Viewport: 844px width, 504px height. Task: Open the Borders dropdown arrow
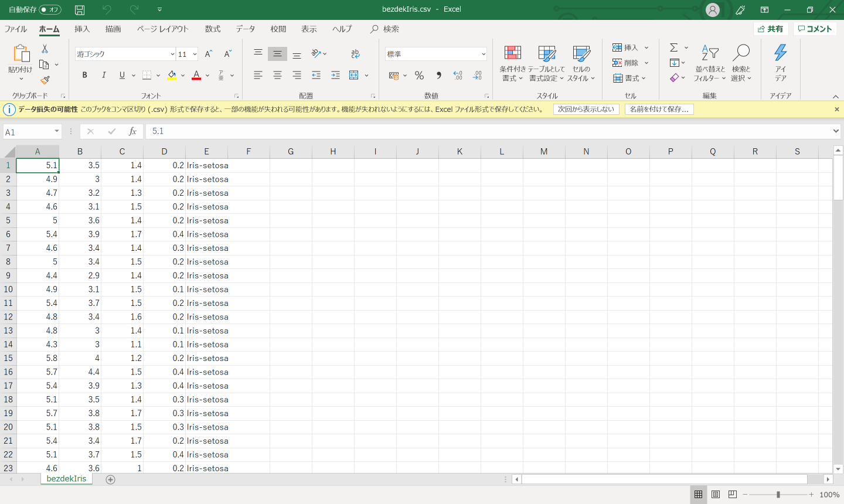[158, 75]
